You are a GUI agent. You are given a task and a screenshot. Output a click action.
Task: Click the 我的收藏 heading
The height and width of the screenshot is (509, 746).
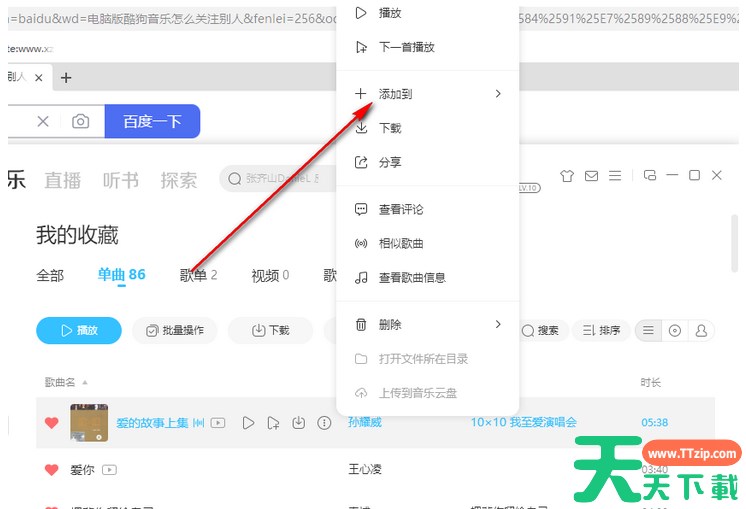click(x=78, y=235)
